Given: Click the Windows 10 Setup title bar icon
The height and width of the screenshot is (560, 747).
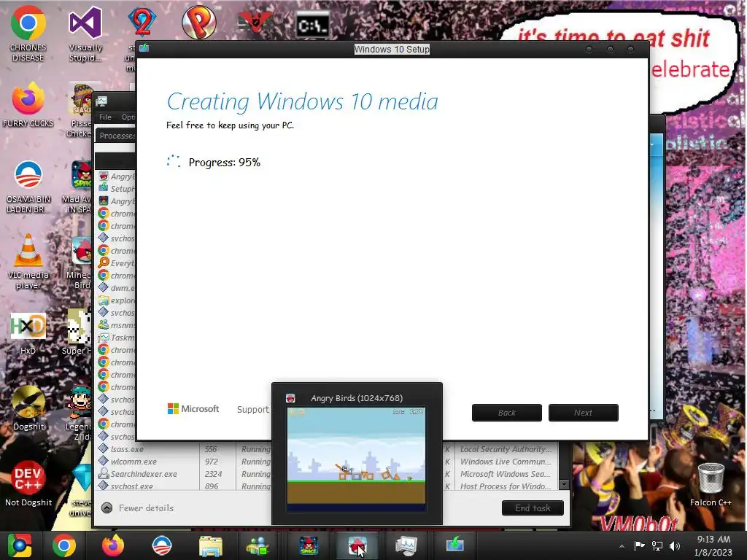Looking at the screenshot, I should pyautogui.click(x=144, y=48).
